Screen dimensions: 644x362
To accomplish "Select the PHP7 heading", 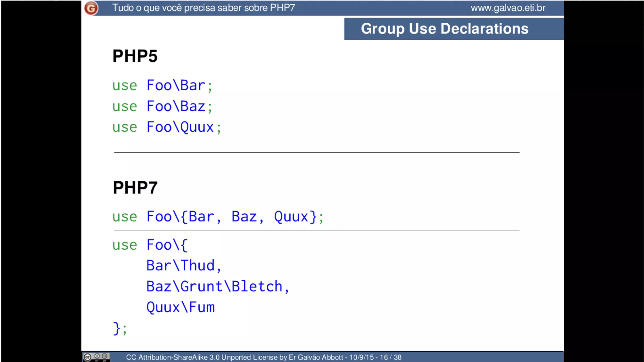I will (135, 188).
